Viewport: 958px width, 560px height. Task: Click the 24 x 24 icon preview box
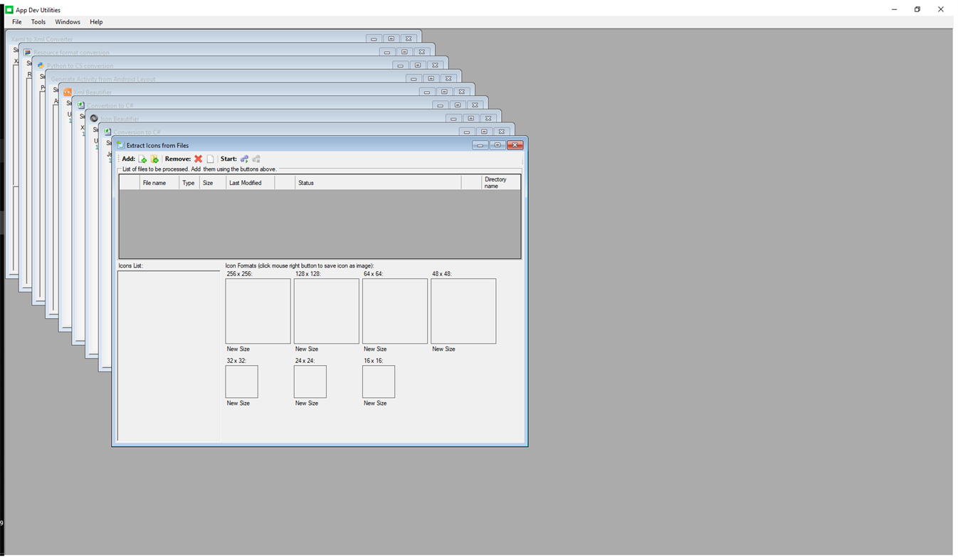pyautogui.click(x=310, y=381)
